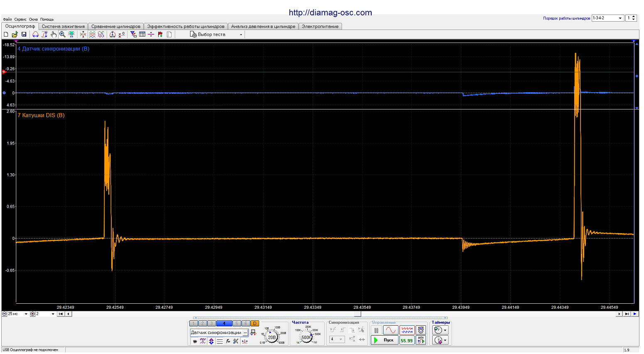
Task: Open the filter settings funnel icon
Action: point(133,34)
